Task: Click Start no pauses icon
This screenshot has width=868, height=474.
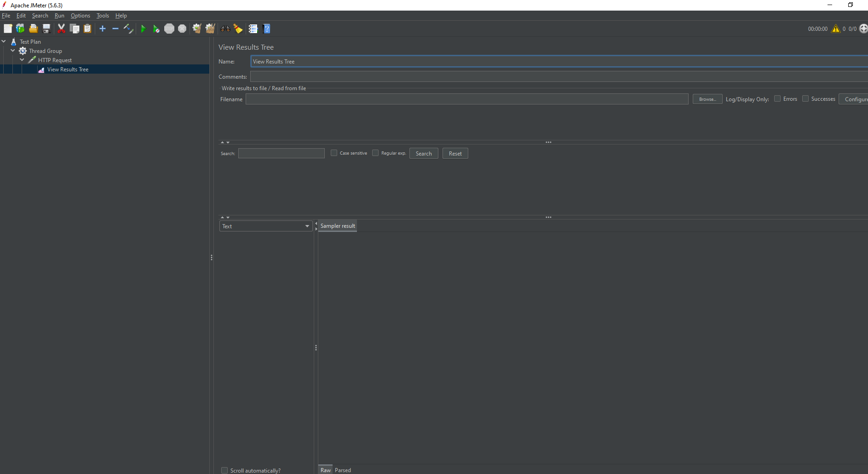Action: coord(156,29)
